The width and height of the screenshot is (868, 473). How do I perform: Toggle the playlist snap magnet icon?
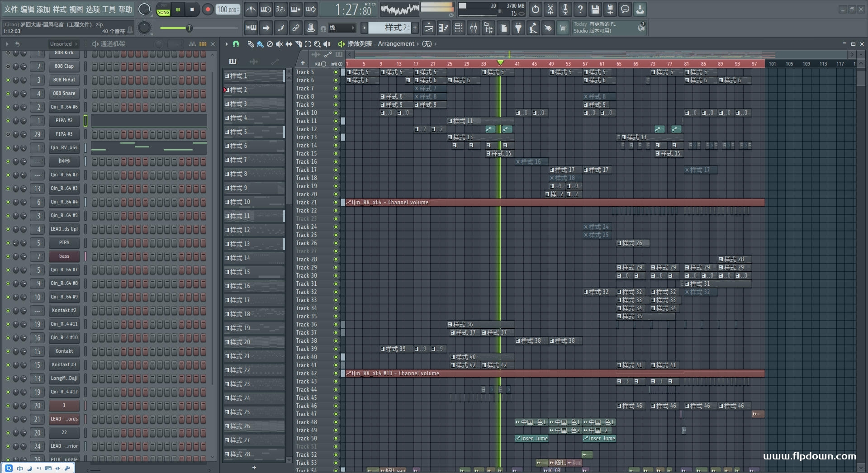pos(236,44)
